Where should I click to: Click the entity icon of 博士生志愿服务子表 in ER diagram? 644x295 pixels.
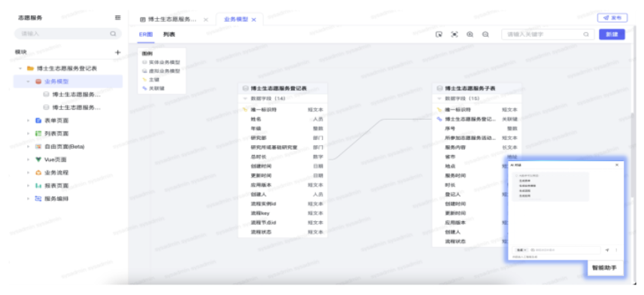pos(439,88)
